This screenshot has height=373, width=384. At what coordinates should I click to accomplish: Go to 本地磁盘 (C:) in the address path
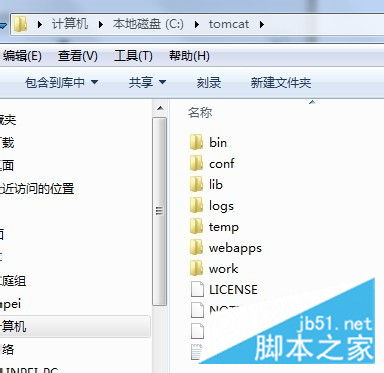[x=148, y=24]
